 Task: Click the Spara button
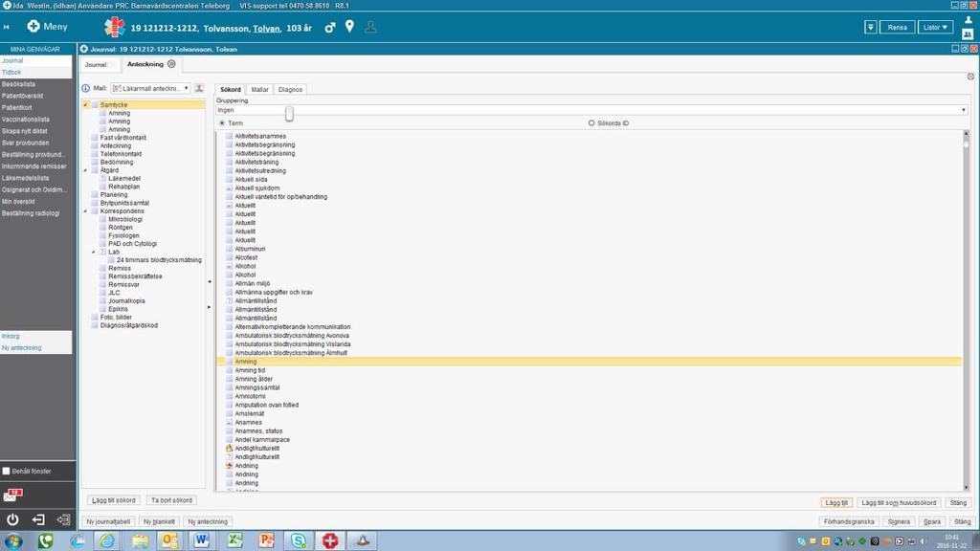tap(932, 521)
